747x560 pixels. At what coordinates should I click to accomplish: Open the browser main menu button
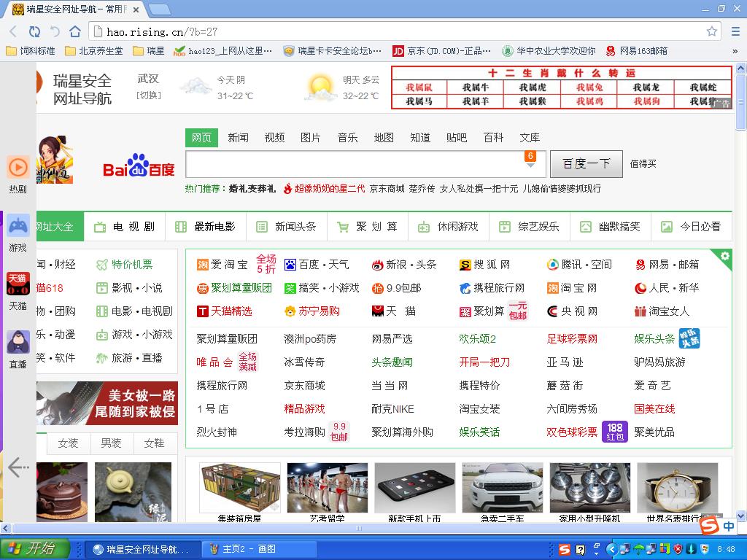735,31
